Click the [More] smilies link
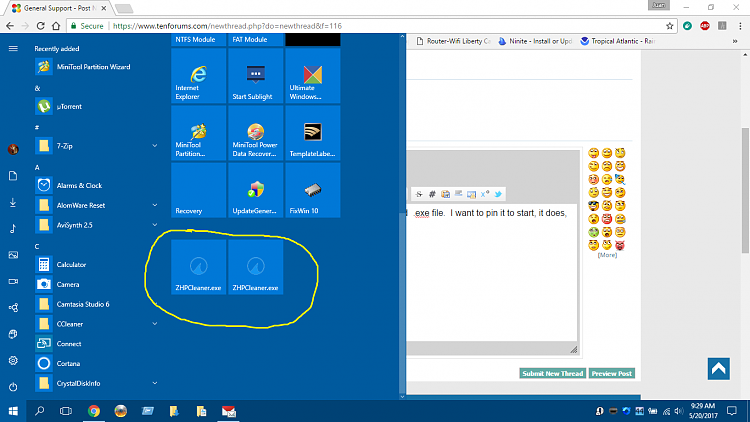Screen dimensions: 750x422 (607, 255)
